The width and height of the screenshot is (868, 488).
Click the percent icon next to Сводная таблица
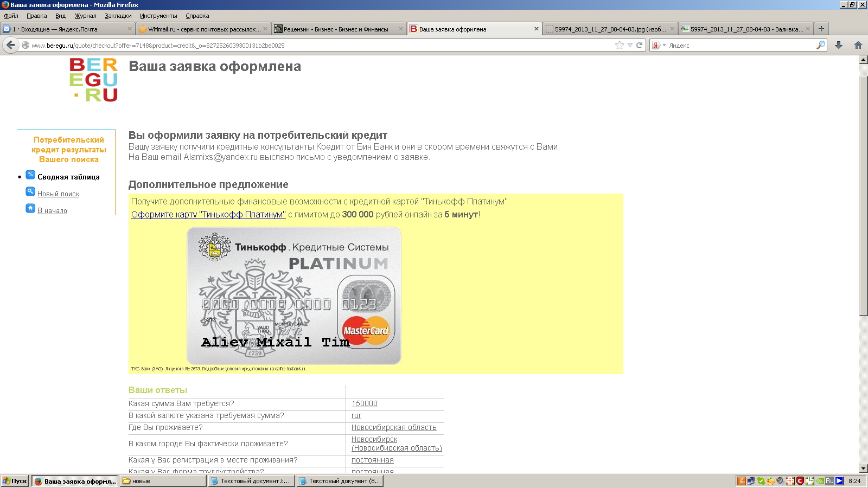[30, 175]
